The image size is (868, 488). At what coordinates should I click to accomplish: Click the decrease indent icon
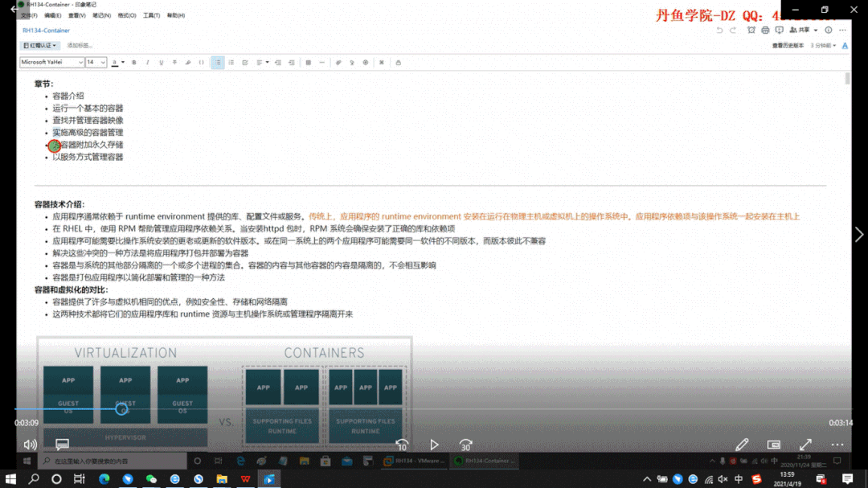click(x=278, y=63)
